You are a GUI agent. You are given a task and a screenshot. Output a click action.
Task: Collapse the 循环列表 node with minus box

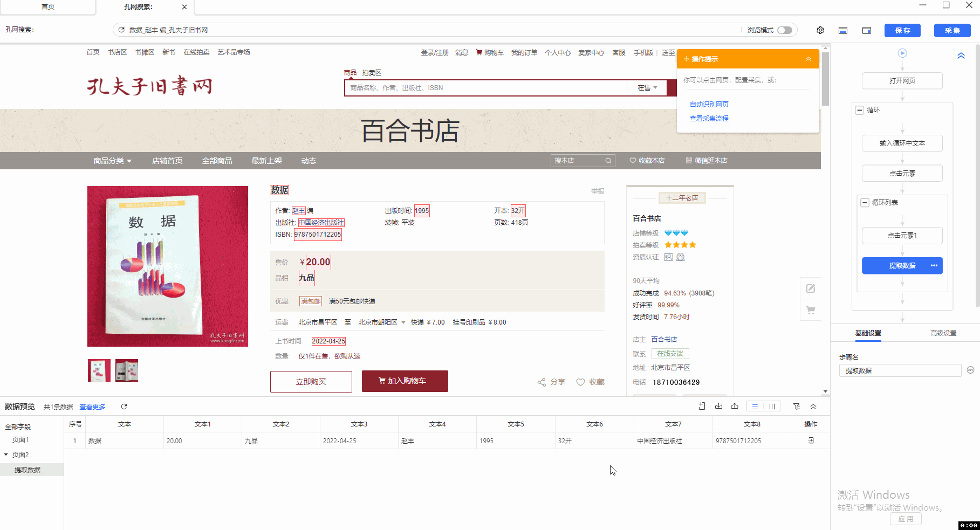click(865, 203)
